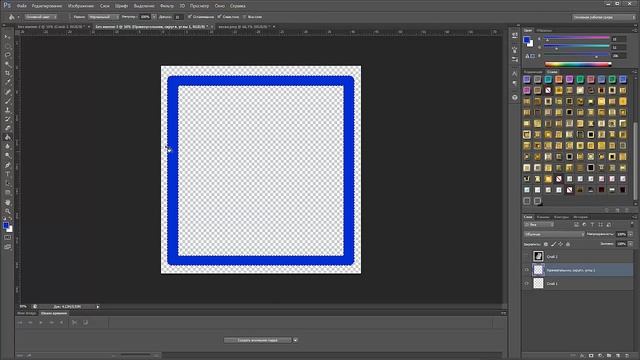Screen dimensions: 640x360
Task: Select the Brush tool
Action: pos(7,101)
